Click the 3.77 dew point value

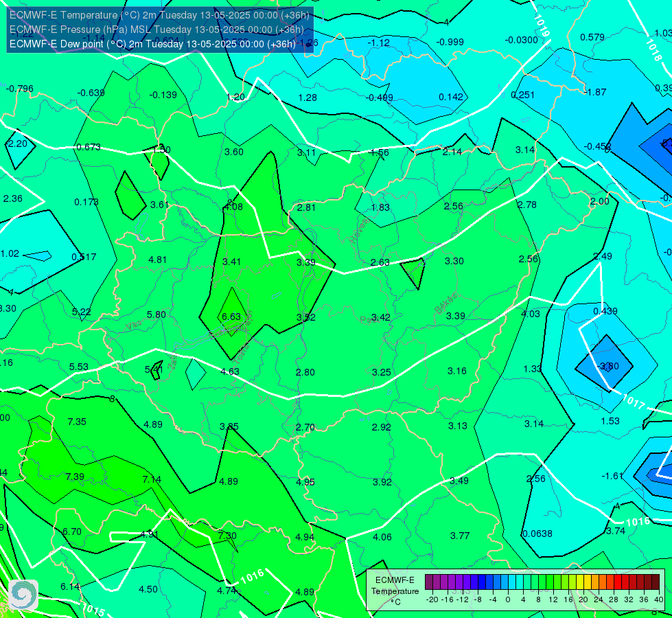pyautogui.click(x=460, y=535)
